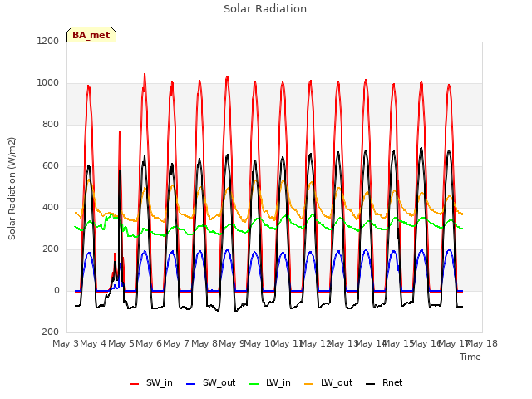Toggle LW_in series in the legend
532x399 pixels.
click(270, 382)
